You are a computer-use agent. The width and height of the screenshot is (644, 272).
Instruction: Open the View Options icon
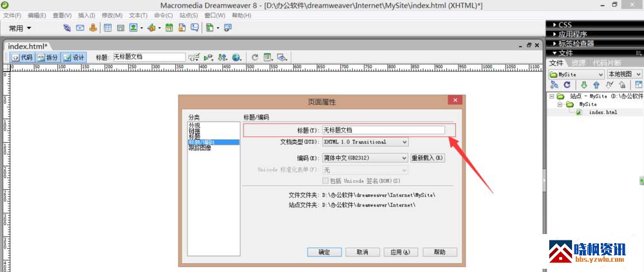pos(268,57)
